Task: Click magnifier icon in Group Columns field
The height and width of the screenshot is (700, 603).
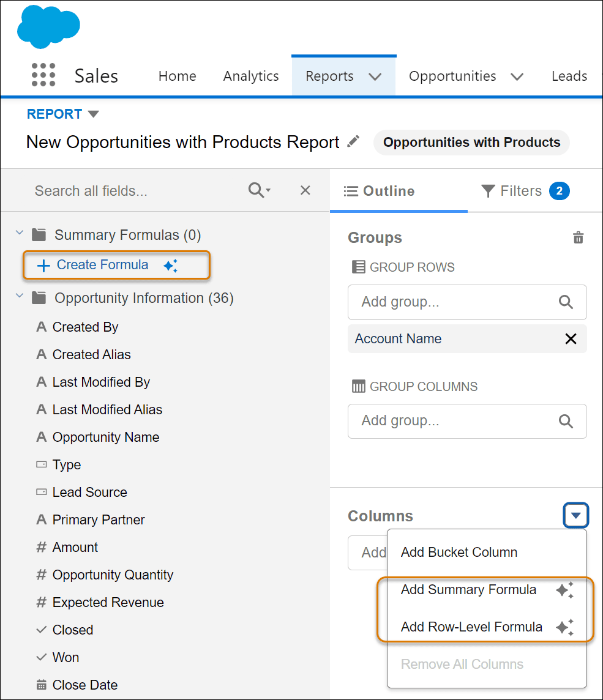Action: 566,421
